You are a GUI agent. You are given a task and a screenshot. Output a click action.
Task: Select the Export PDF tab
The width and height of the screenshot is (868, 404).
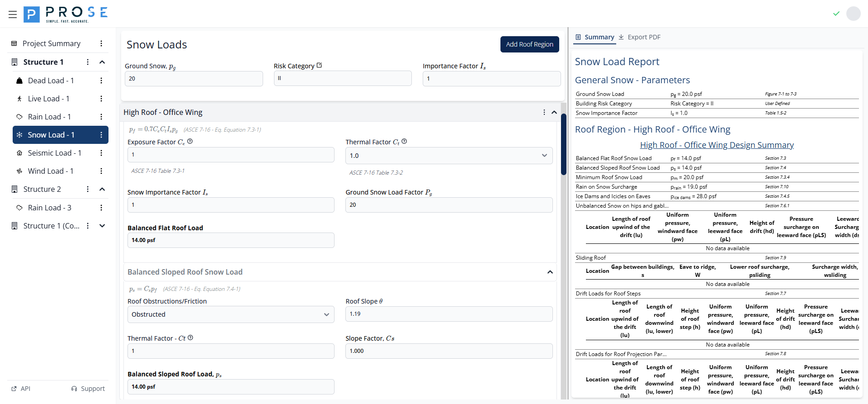(x=640, y=37)
